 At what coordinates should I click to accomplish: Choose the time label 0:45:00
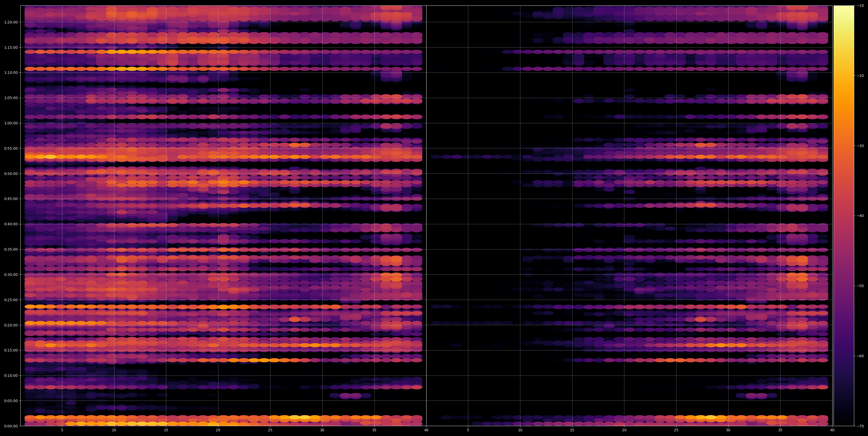(x=11, y=199)
